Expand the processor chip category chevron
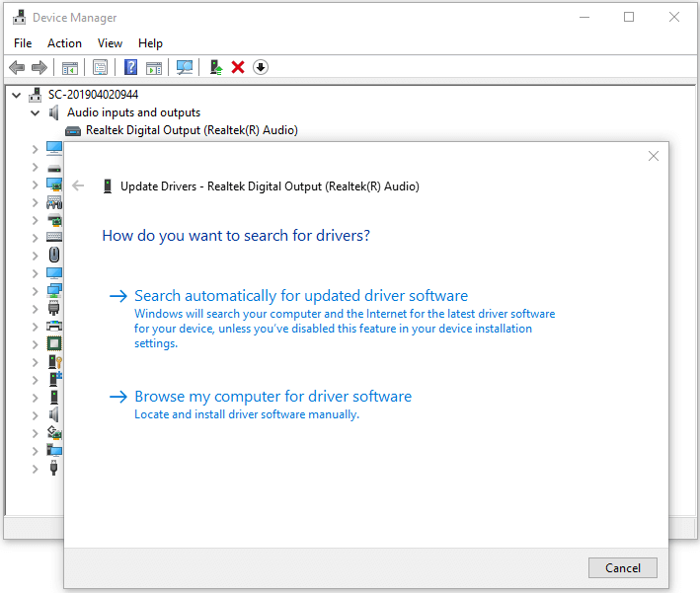The width and height of the screenshot is (700, 593). coord(36,343)
